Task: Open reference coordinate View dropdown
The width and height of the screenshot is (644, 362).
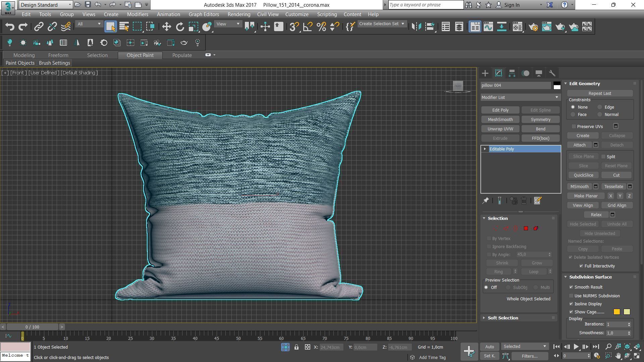Action: (x=228, y=24)
